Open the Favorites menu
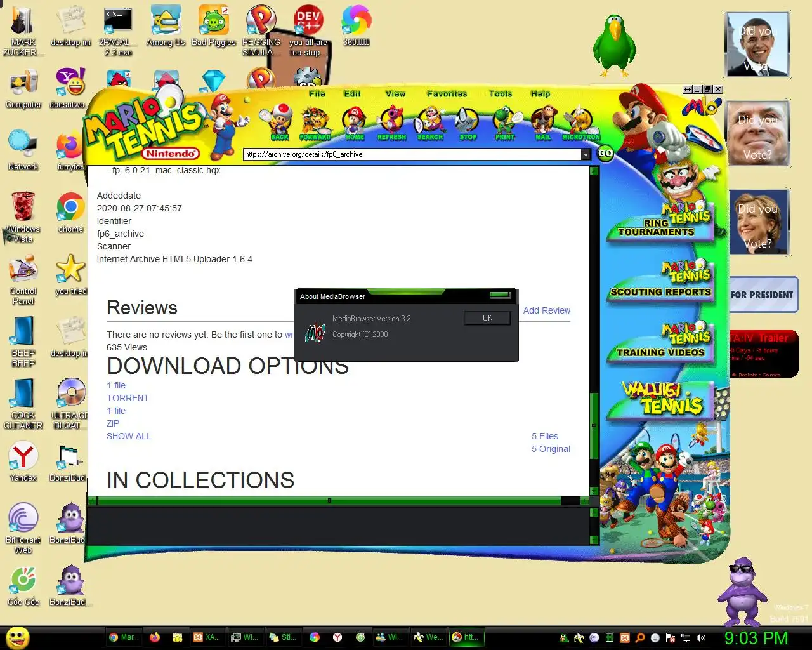 point(447,93)
